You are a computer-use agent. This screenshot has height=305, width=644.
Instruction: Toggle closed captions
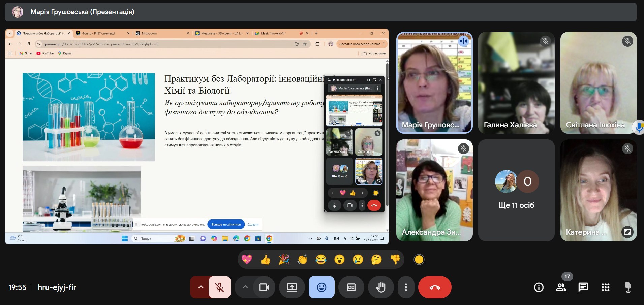pos(351,287)
